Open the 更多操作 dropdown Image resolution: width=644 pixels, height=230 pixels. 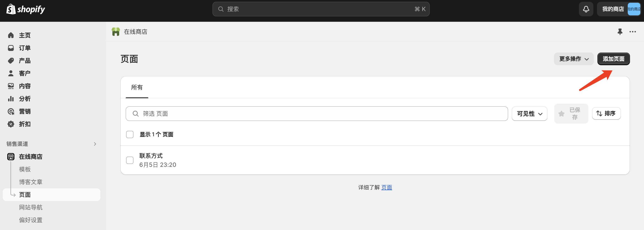point(573,59)
